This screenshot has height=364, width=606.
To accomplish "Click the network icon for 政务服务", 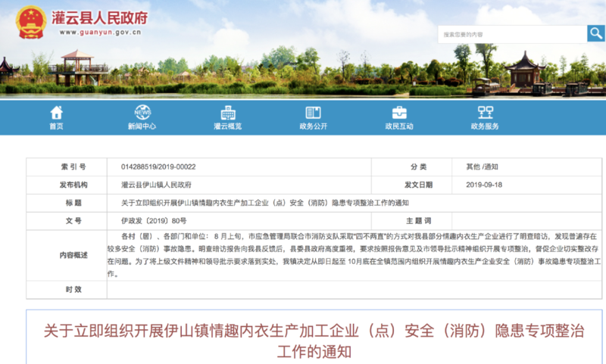I will (485, 113).
